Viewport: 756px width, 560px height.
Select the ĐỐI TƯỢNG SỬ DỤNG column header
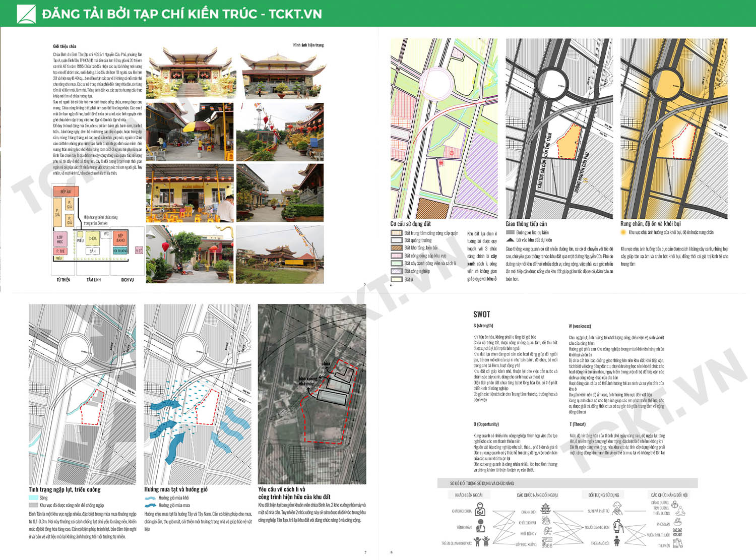pyautogui.click(x=604, y=495)
